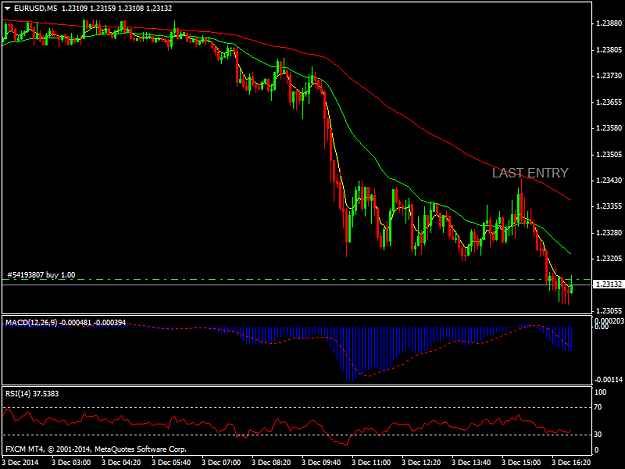Click the FXCM MT4 copyright text

tap(96, 449)
